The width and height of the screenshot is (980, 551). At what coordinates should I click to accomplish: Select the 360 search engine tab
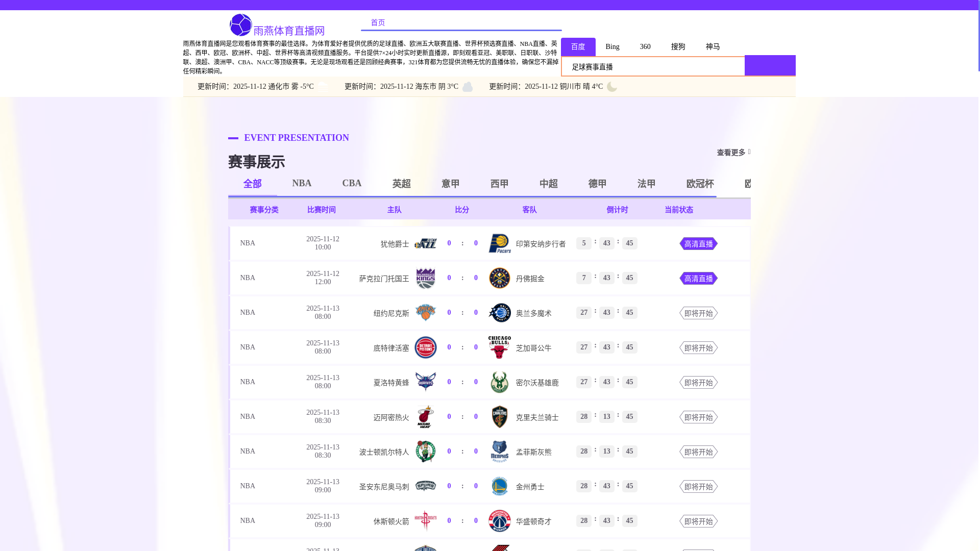pos(645,47)
